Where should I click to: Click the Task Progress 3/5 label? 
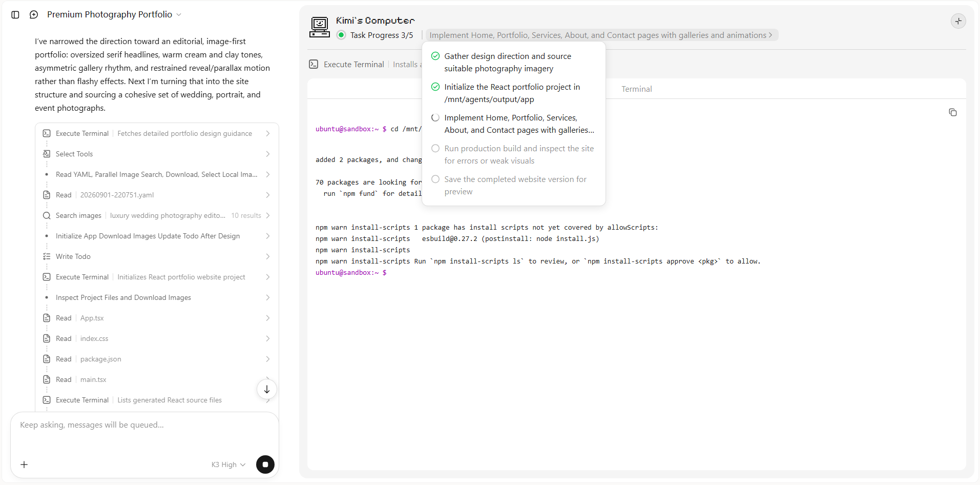tap(382, 35)
